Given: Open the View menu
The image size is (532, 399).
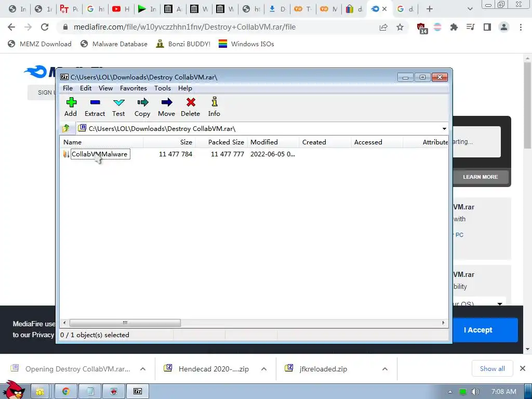Looking at the screenshot, I should point(105,88).
